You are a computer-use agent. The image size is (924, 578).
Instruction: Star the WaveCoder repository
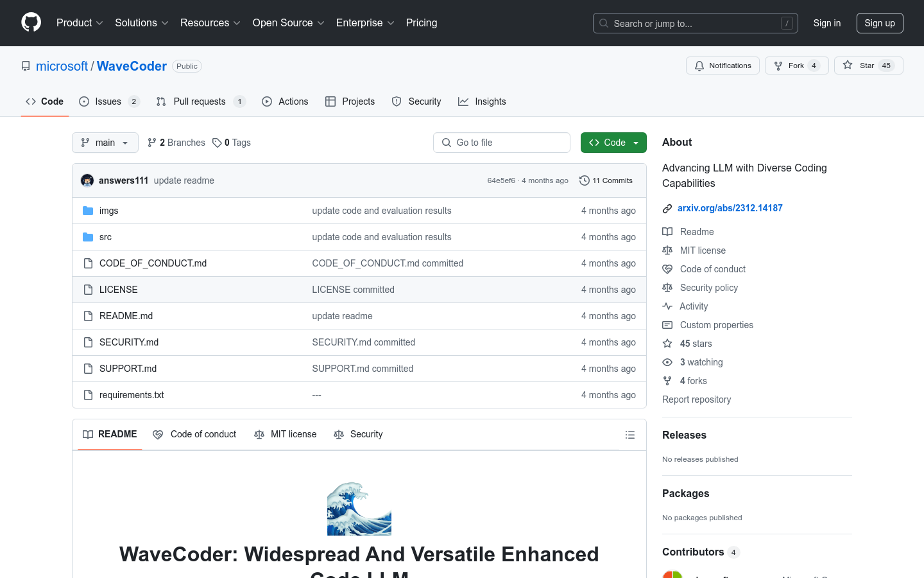[869, 66]
